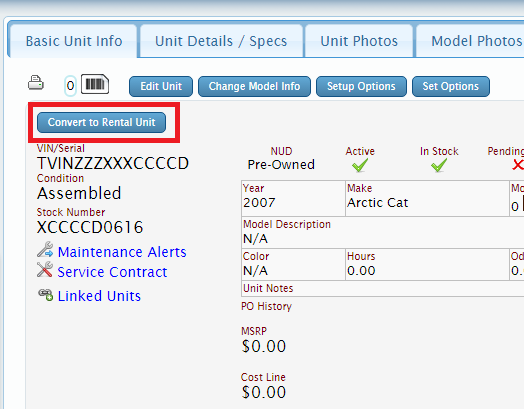524x409 pixels.
Task: Switch to Unit Details / Specs tab
Action: [x=221, y=41]
